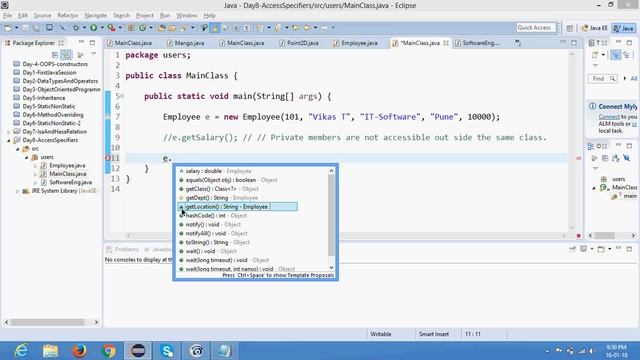Switch to the Java EE perspective
Image resolution: width=640 pixels, height=360 pixels.
click(x=595, y=28)
